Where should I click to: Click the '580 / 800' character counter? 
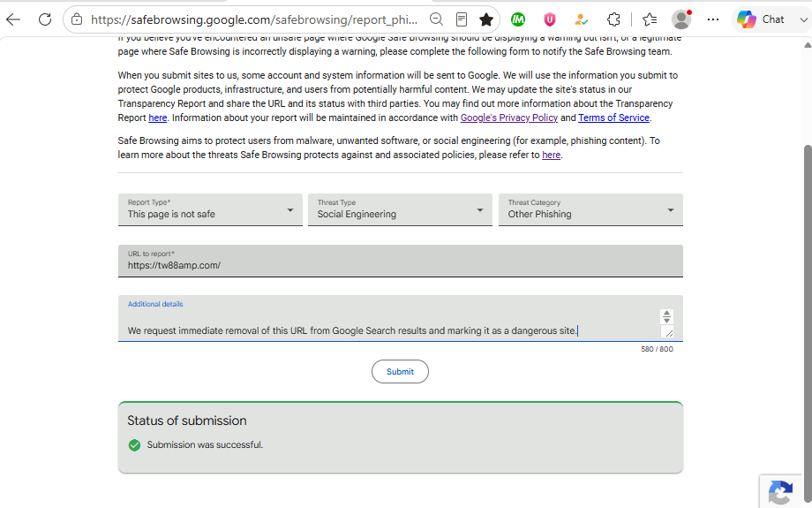pyautogui.click(x=657, y=349)
